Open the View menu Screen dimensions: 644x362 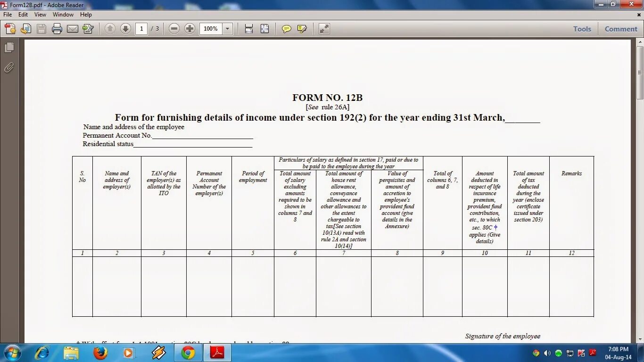click(40, 15)
